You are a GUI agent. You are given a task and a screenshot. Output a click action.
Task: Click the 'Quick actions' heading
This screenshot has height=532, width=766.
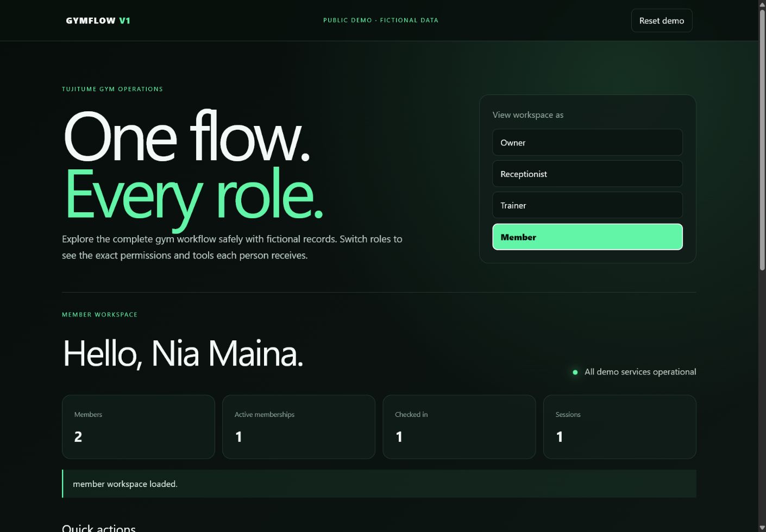coord(99,528)
